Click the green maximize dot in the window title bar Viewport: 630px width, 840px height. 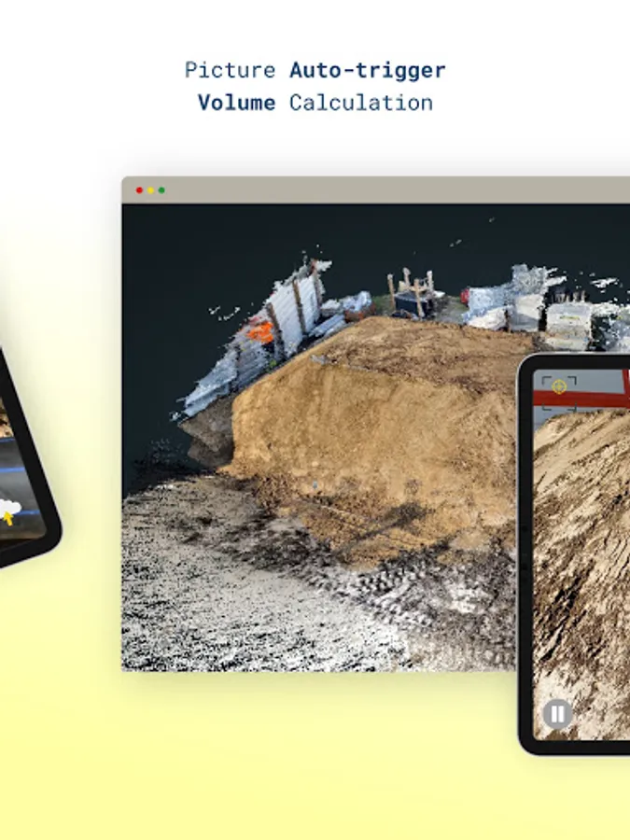pos(161,190)
